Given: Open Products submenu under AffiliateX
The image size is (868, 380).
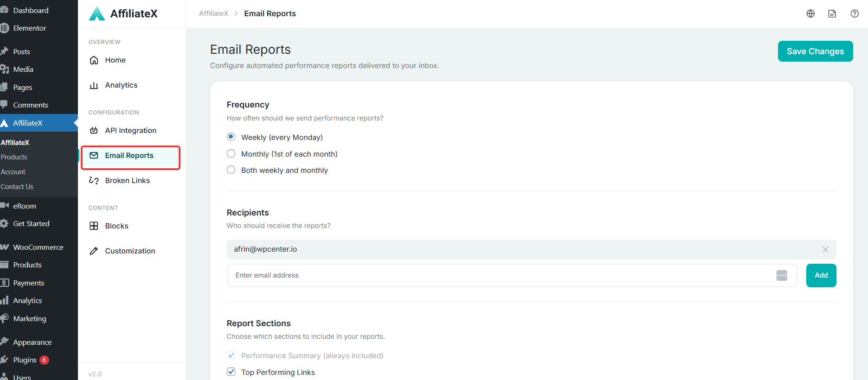Looking at the screenshot, I should [14, 157].
